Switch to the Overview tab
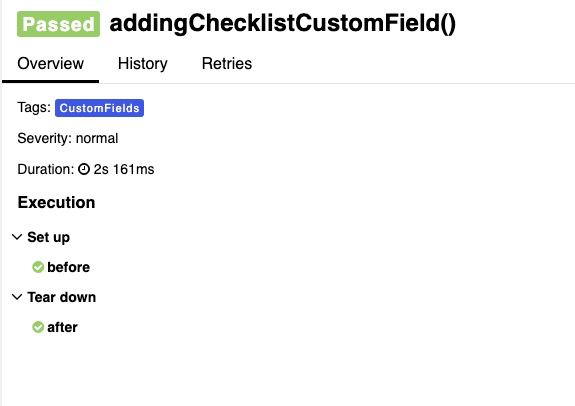This screenshot has height=406, width=575. (51, 63)
